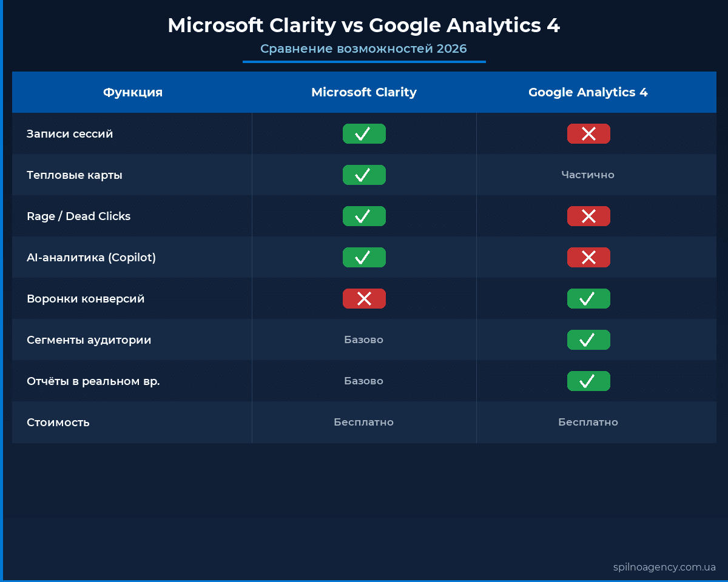
Task: Click the Базово cell in Сегменты аудитории row
Action: click(364, 340)
